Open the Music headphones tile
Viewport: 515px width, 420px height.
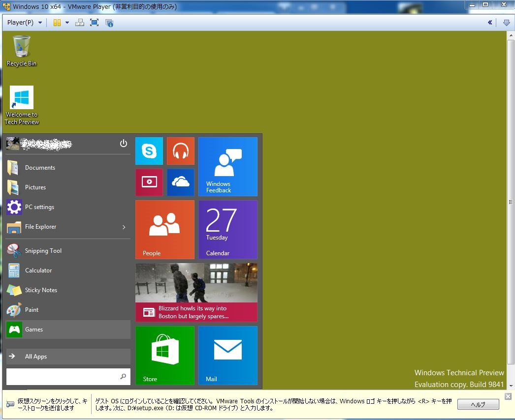[x=181, y=151]
